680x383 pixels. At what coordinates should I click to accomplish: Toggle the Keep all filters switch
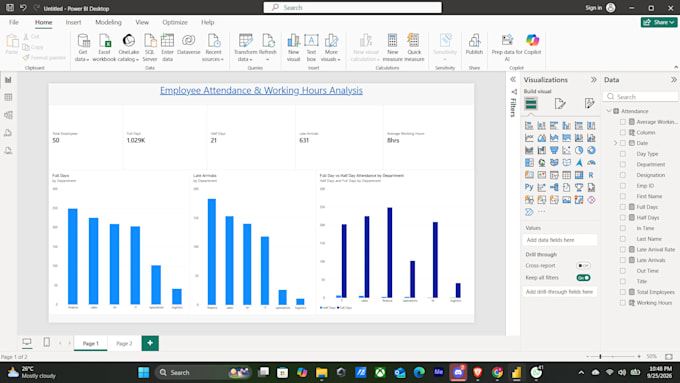pos(583,278)
